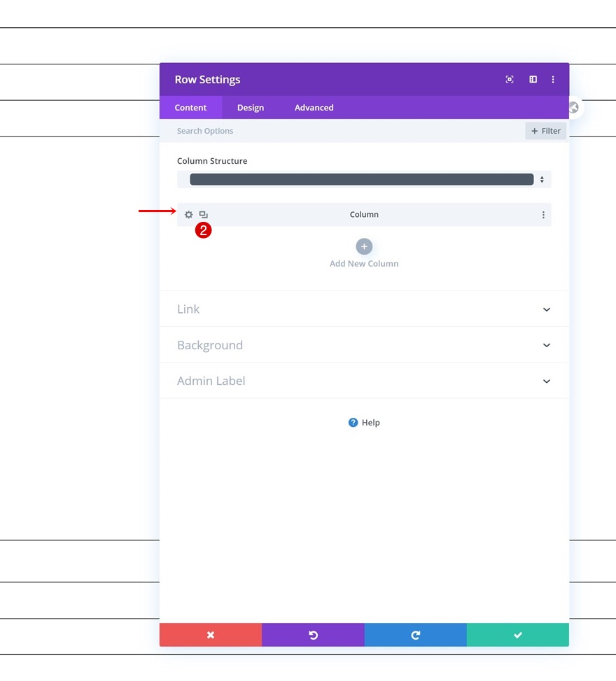Click the blue Help question icon
This screenshot has height=681, width=616.
(353, 423)
